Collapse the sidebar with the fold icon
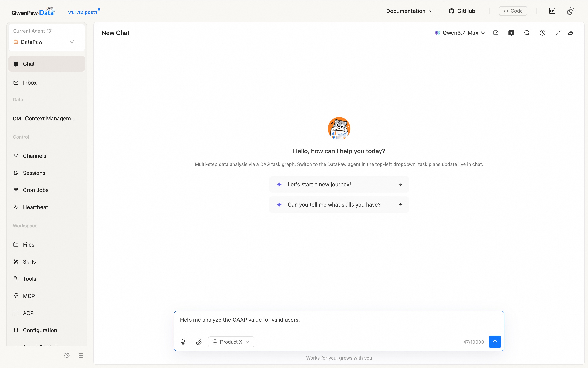588x368 pixels. pyautogui.click(x=81, y=356)
